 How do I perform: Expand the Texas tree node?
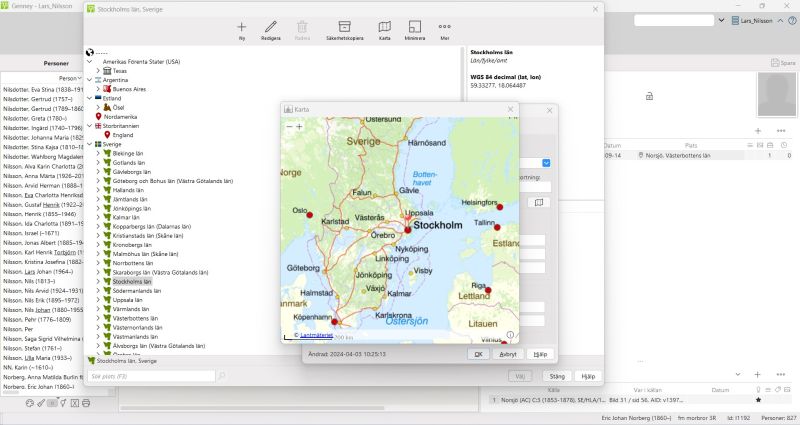pos(97,71)
